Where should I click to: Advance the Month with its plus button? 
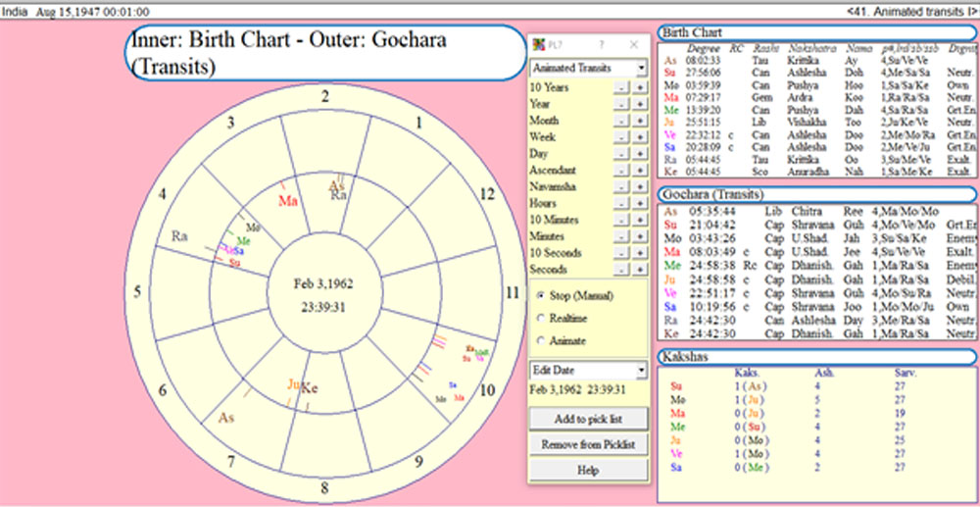640,121
